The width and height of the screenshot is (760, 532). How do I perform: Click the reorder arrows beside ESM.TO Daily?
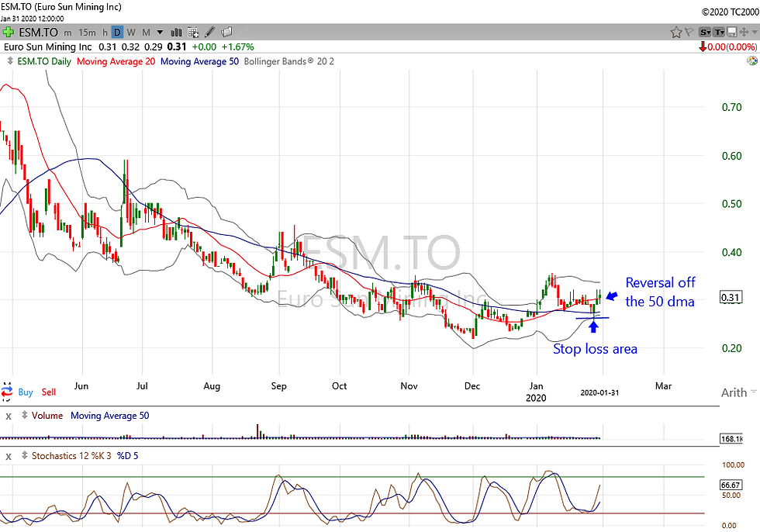point(9,61)
